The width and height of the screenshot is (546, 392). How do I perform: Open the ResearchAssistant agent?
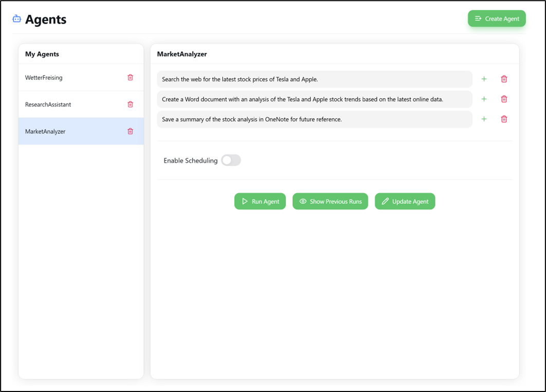[48, 104]
